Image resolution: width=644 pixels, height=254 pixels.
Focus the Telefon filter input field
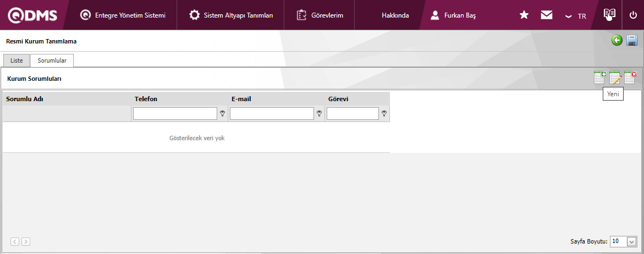click(175, 114)
